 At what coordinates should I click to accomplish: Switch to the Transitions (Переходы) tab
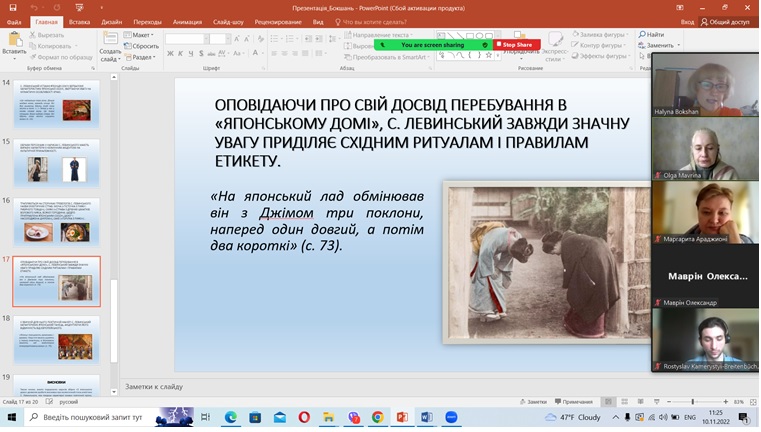(x=148, y=22)
